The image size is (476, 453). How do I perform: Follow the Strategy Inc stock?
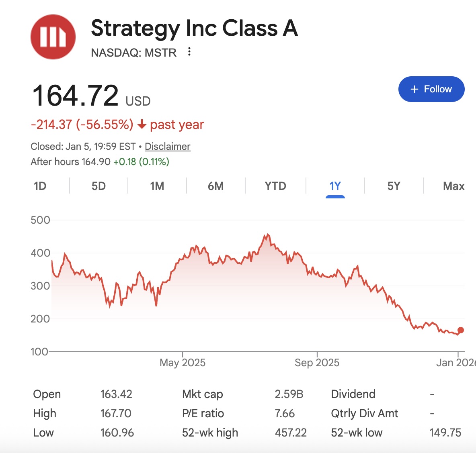pos(431,89)
